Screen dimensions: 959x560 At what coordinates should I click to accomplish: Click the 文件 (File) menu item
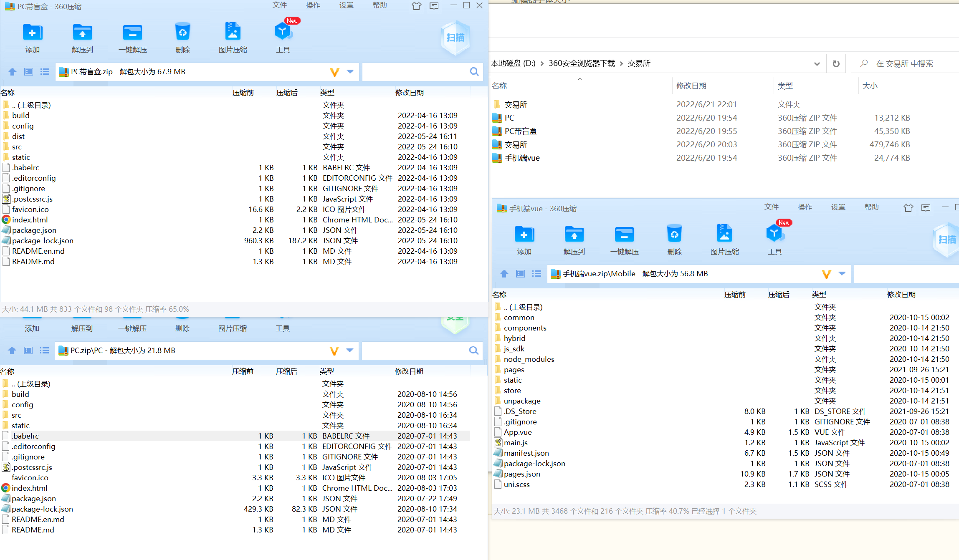tap(279, 6)
